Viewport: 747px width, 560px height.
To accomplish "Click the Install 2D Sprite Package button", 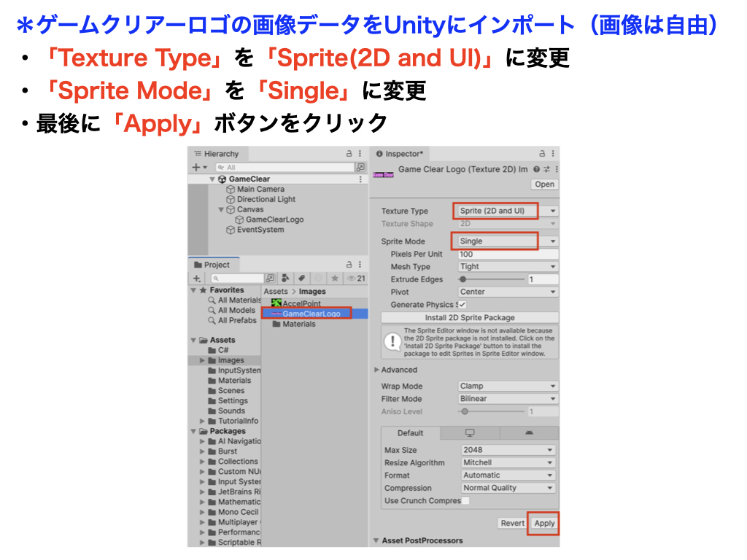I will tap(470, 318).
